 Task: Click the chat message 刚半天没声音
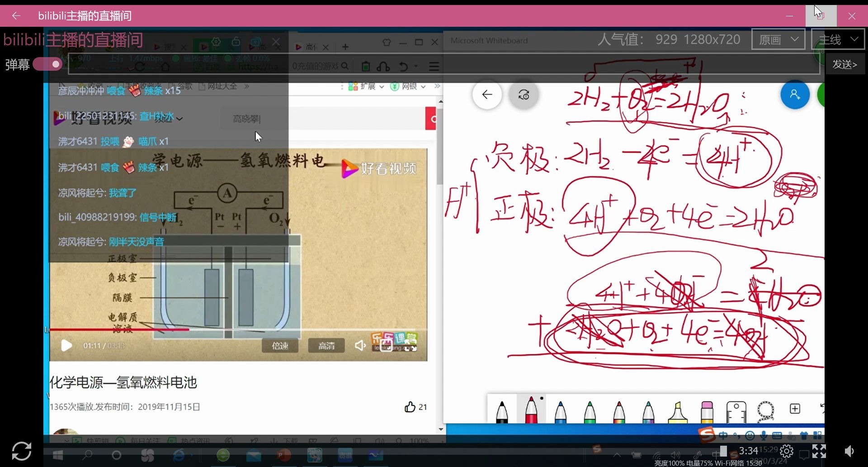pos(137,242)
